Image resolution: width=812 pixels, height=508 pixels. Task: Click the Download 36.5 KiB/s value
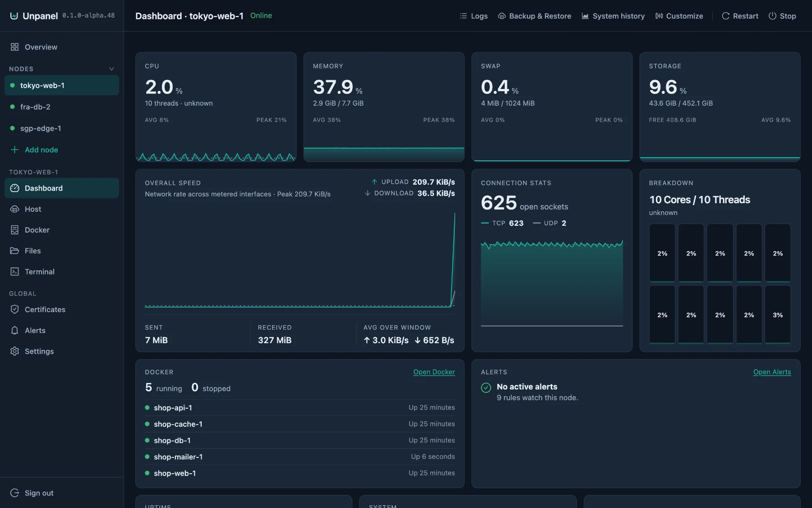436,193
